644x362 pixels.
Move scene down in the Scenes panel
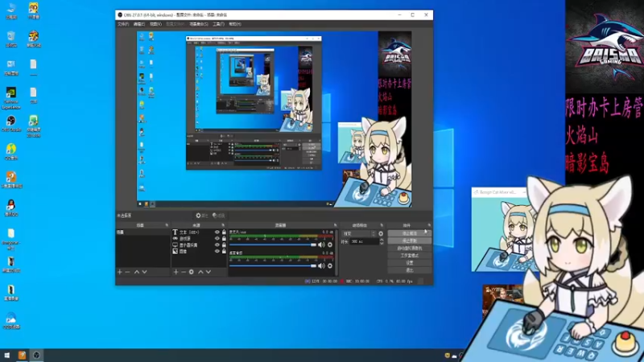145,272
